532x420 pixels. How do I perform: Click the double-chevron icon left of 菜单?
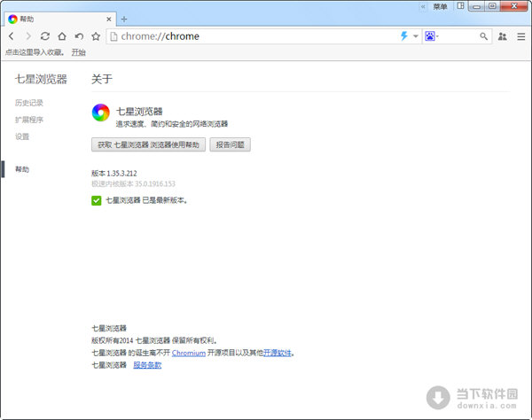tap(423, 6)
